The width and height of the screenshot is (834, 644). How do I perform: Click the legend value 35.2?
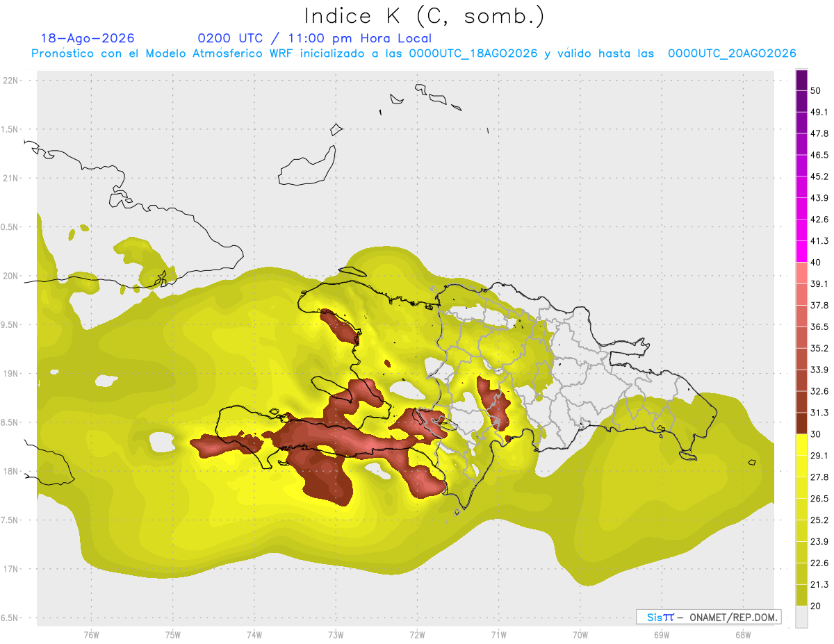(819, 348)
